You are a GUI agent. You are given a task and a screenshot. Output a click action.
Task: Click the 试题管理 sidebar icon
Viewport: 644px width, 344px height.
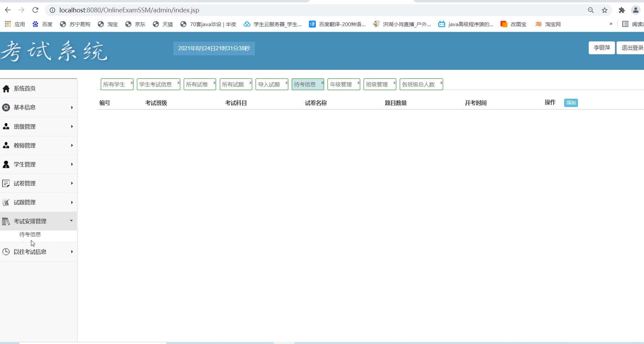point(6,202)
